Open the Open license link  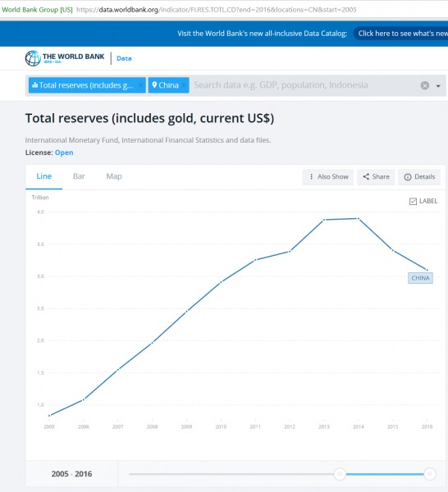(x=64, y=153)
